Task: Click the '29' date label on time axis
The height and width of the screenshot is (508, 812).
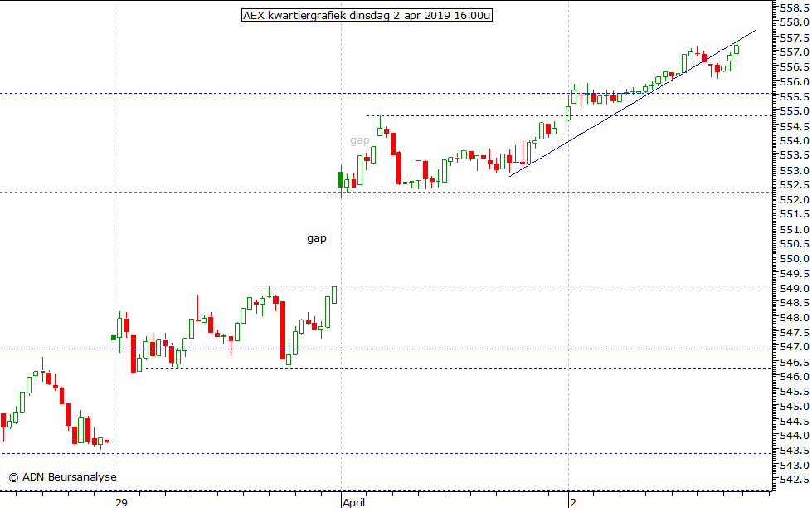Action: (122, 502)
